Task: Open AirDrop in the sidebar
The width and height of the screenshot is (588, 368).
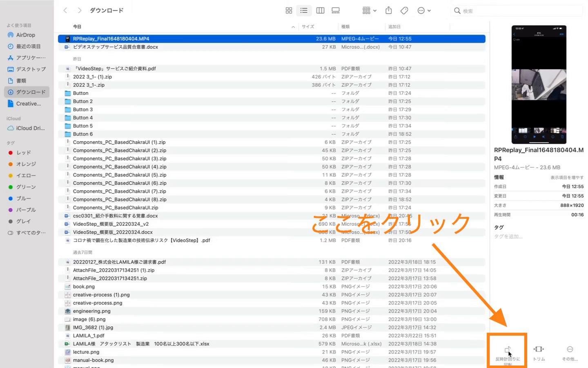Action: (x=25, y=35)
